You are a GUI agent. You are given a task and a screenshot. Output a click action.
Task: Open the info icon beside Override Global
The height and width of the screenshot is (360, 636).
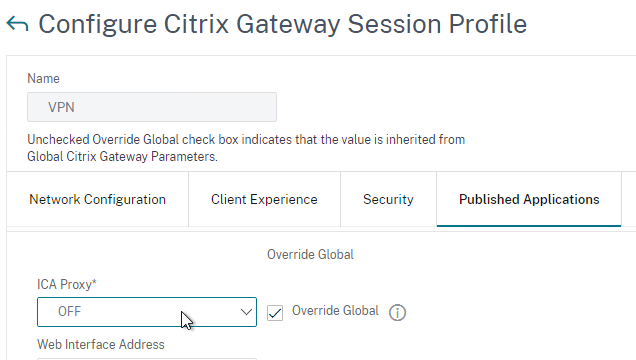click(x=397, y=313)
